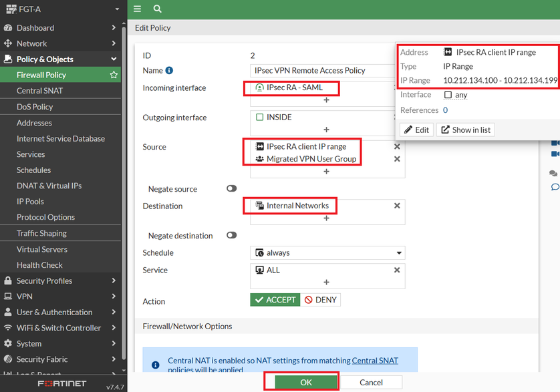Open the Services menu item
This screenshot has width=560, height=392.
click(60, 154)
